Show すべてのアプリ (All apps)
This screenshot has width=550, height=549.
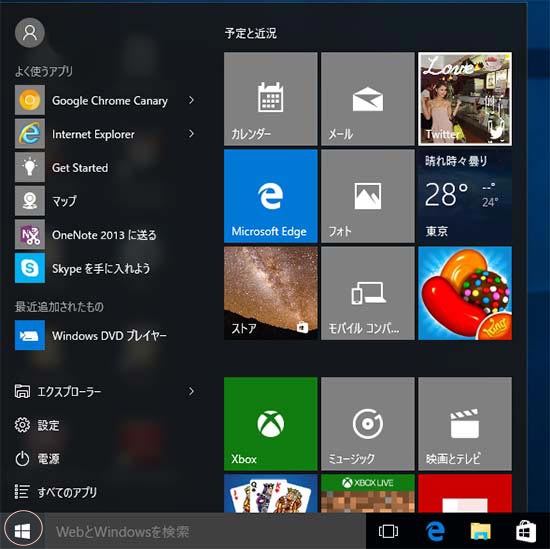55,492
